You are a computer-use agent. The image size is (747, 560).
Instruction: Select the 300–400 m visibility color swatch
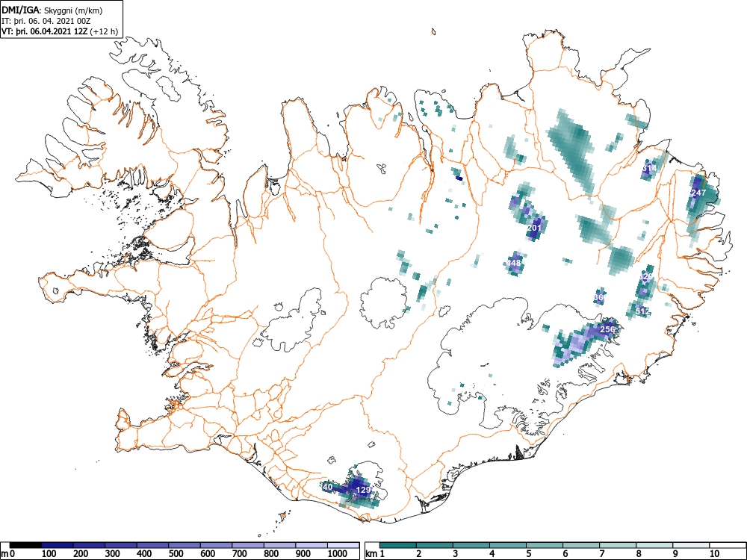tap(121, 545)
